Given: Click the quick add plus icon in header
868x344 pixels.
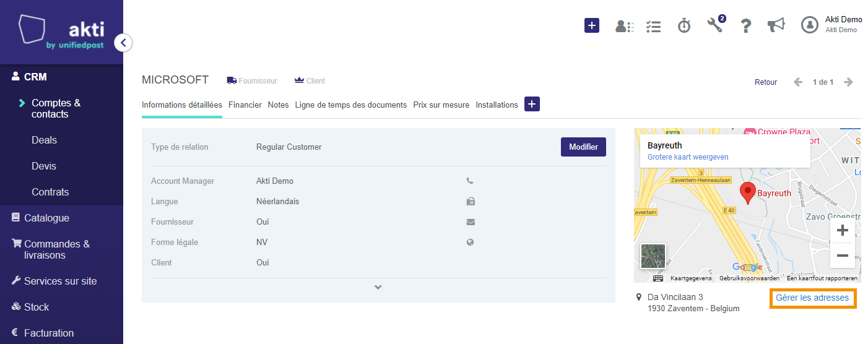Looking at the screenshot, I should (x=592, y=25).
